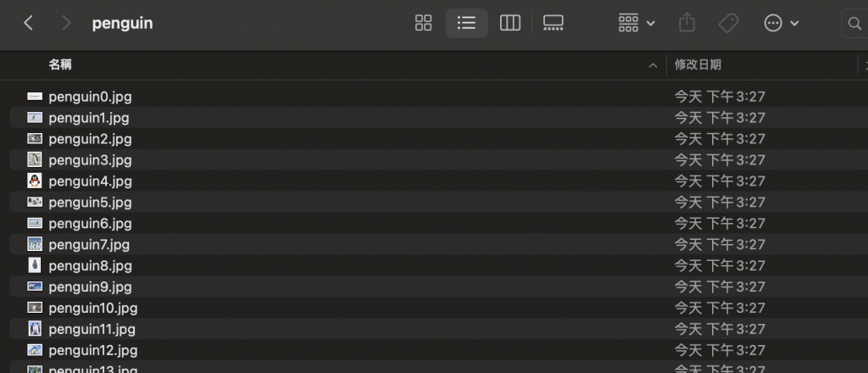Switch to list view
This screenshot has width=868, height=373.
(x=466, y=23)
